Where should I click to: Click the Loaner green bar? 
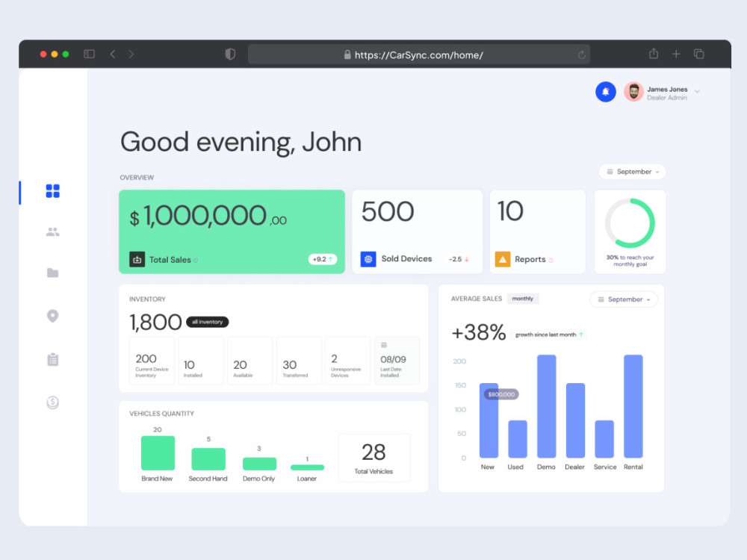tap(307, 467)
